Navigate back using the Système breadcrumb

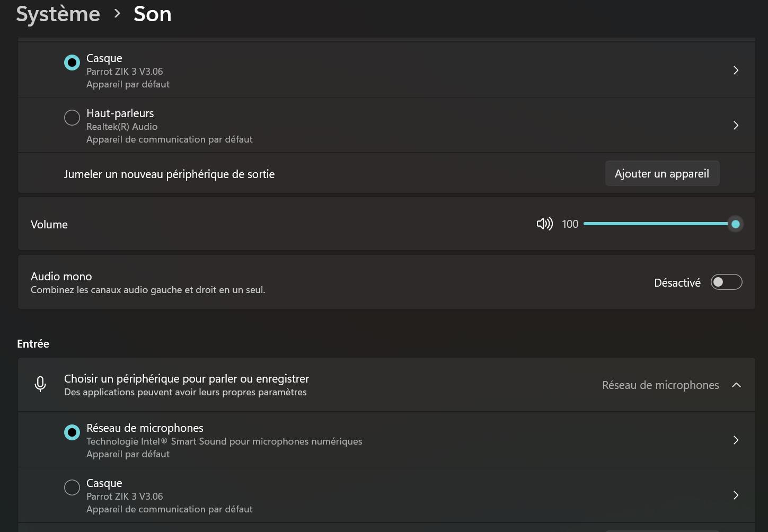coord(58,14)
